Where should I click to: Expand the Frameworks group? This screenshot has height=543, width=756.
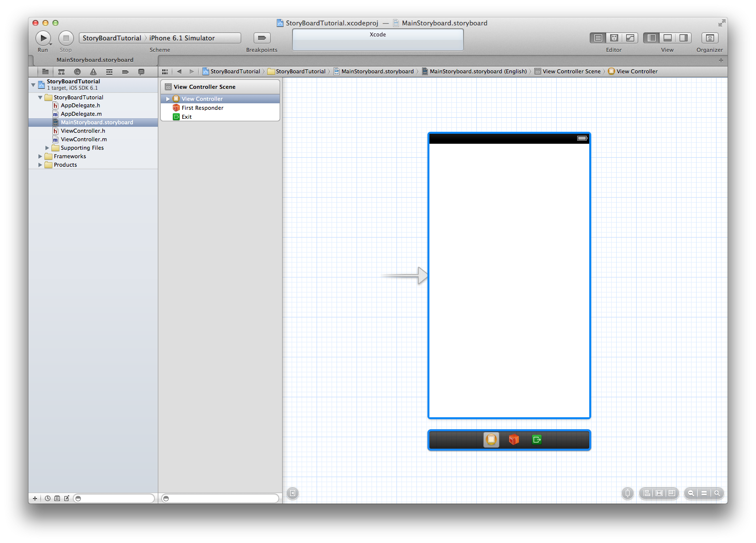40,156
